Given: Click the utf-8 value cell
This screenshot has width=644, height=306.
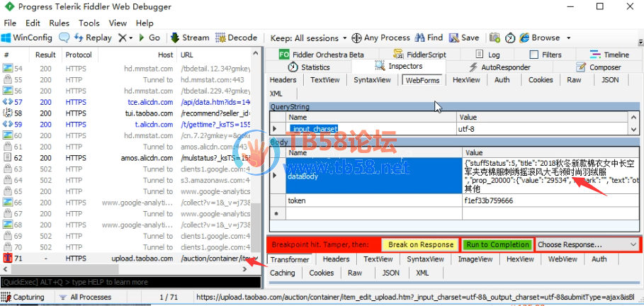Looking at the screenshot, I should coord(542,129).
